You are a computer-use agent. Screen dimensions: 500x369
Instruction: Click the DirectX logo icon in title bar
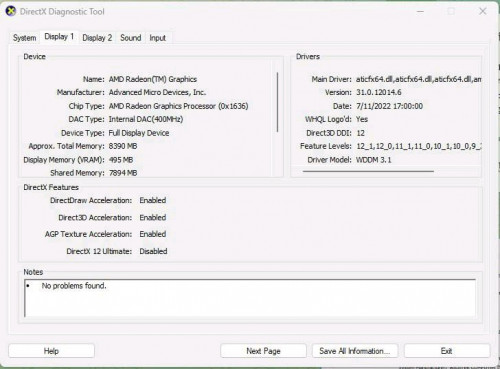tap(11, 11)
